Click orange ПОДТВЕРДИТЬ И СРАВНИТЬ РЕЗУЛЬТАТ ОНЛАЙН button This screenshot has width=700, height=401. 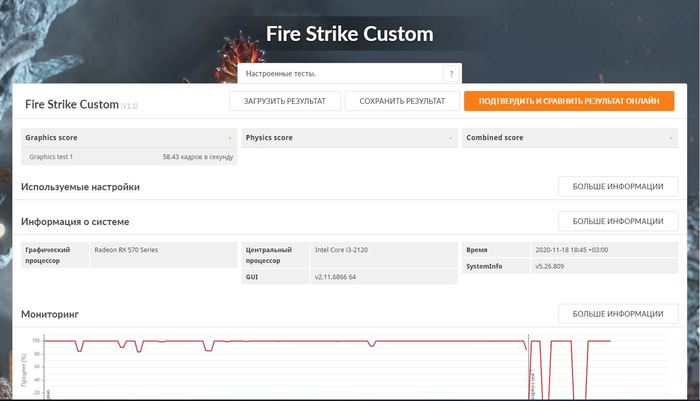click(x=569, y=101)
